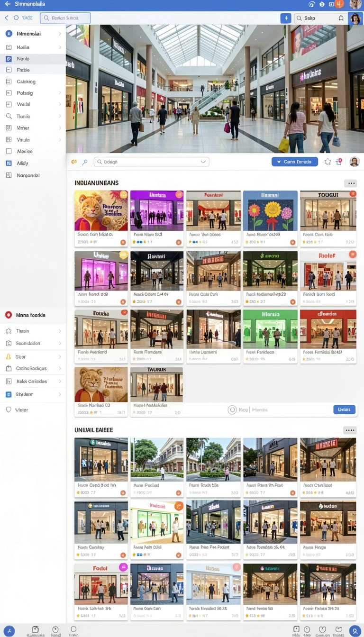
Task: Click the large mall hero image
Action: [215, 89]
